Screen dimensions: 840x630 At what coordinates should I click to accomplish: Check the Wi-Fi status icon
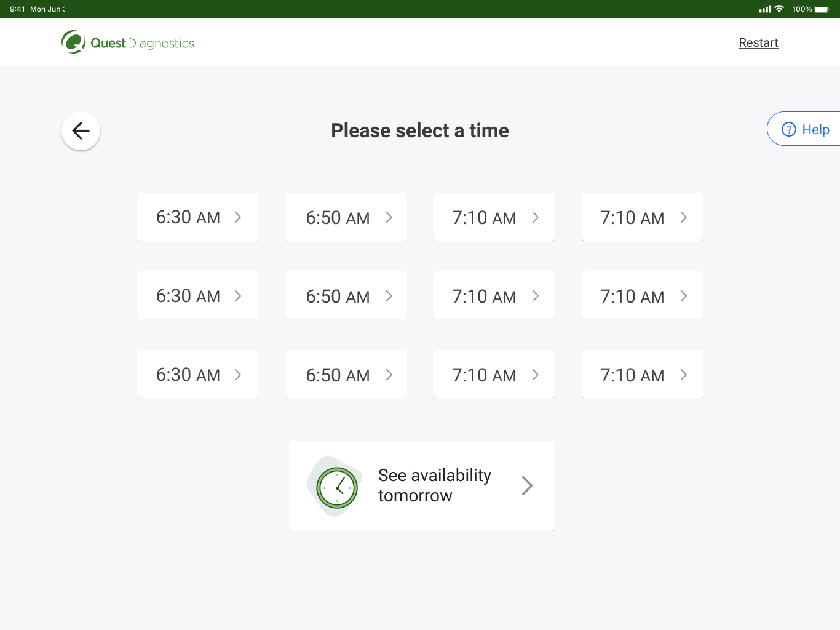click(779, 9)
